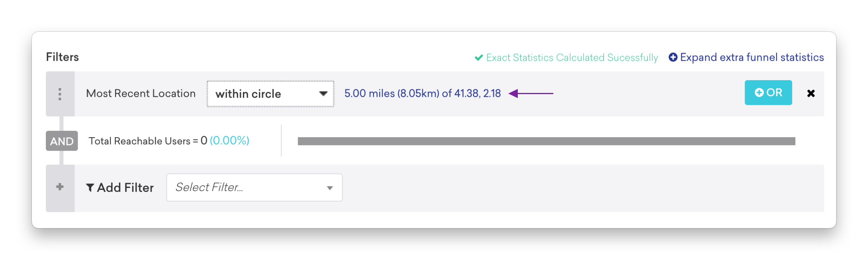Open the 5.00 miles of 41.38, 2.18 link
The height and width of the screenshot is (260, 868).
pos(422,93)
